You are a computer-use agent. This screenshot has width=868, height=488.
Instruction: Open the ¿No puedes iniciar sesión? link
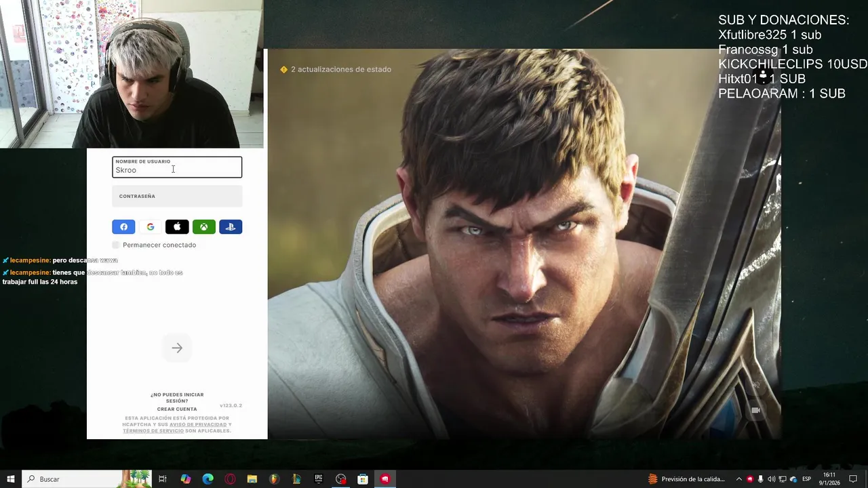click(x=177, y=398)
